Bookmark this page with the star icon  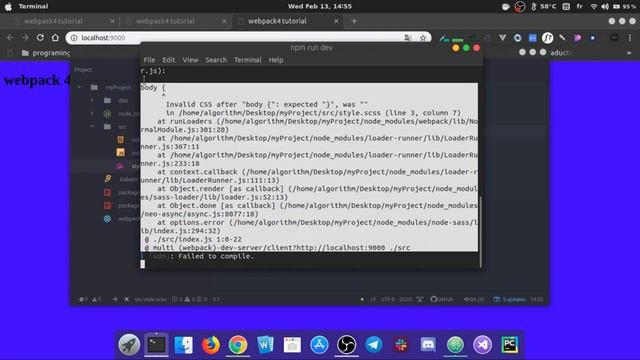coord(423,38)
